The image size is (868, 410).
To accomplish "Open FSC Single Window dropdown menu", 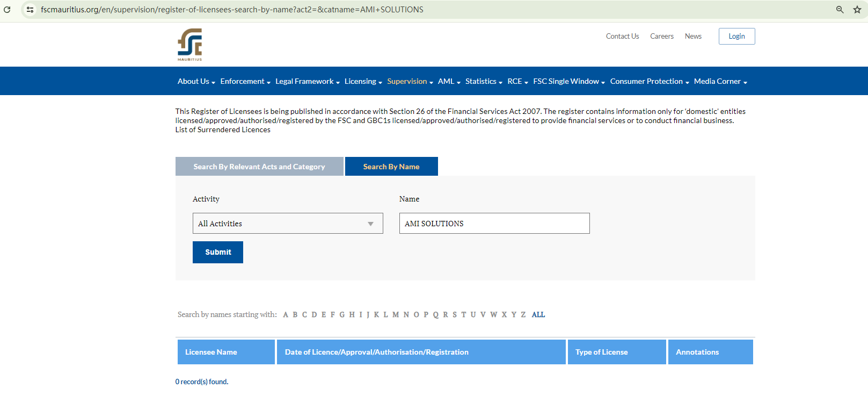I will point(568,82).
